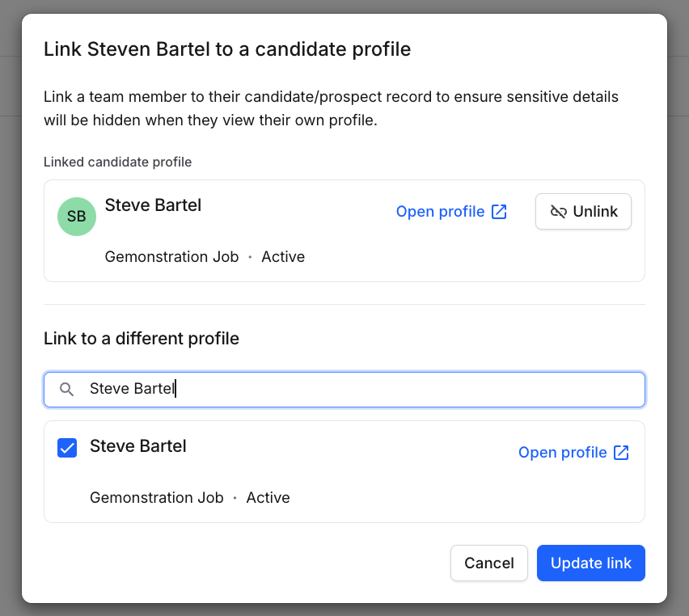
Task: Click the Active status in linked card
Action: coord(283,256)
